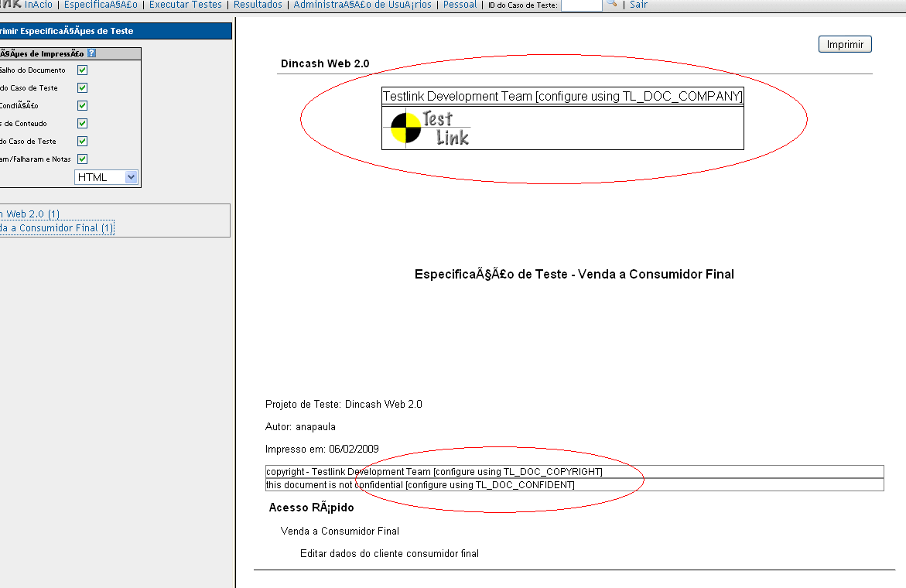This screenshot has height=588, width=906.
Task: Select 'Consumidor Final (1)' tree node
Action: 56,228
